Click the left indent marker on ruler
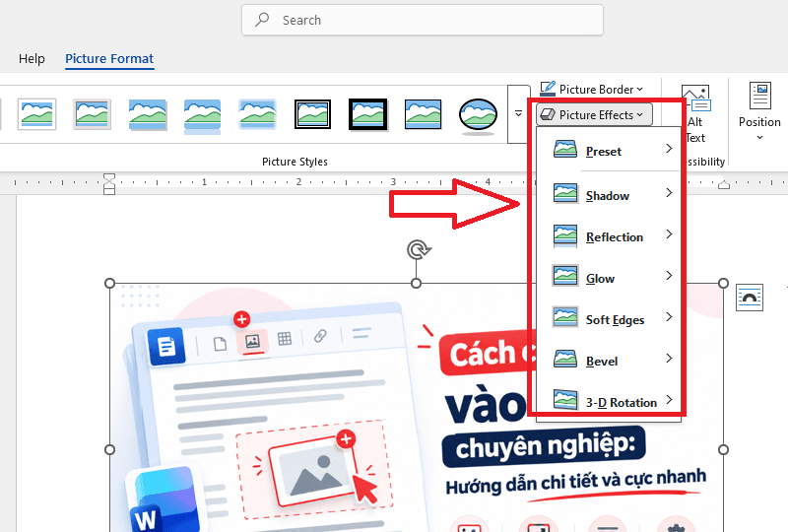The height and width of the screenshot is (532, 788). pos(109,183)
